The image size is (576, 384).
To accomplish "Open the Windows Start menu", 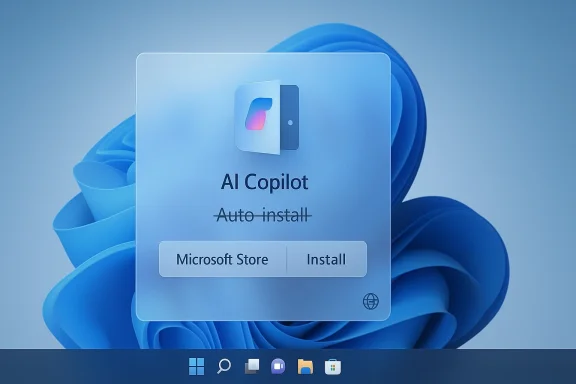I will 197,366.
